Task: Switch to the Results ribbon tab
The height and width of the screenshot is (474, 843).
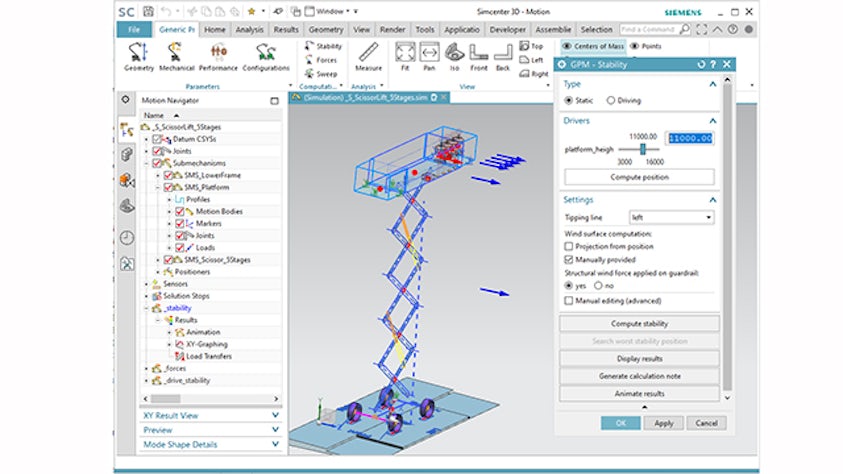Action: click(285, 30)
